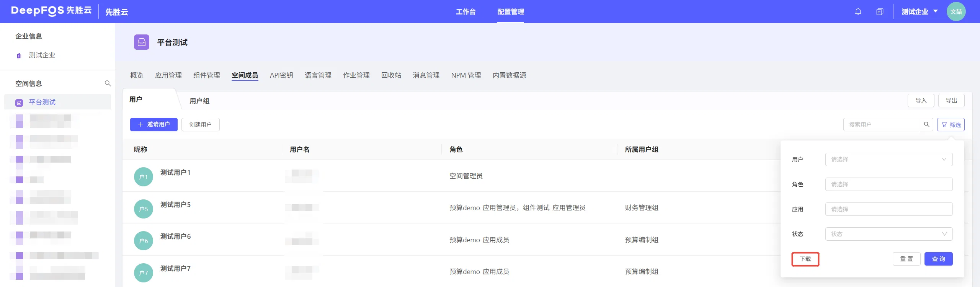Open the NPM 管理 tab

pyautogui.click(x=466, y=75)
